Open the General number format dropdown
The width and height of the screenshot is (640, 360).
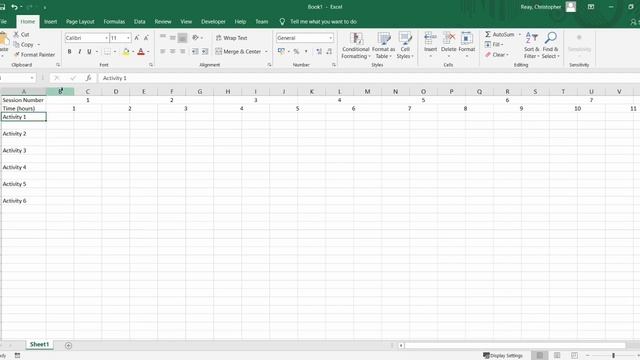pos(330,38)
